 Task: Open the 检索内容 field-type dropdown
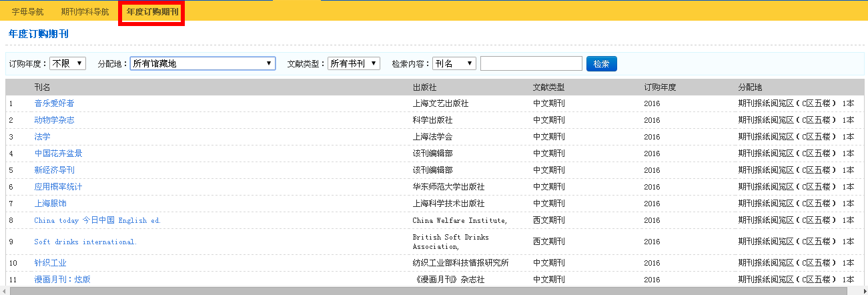click(x=454, y=63)
